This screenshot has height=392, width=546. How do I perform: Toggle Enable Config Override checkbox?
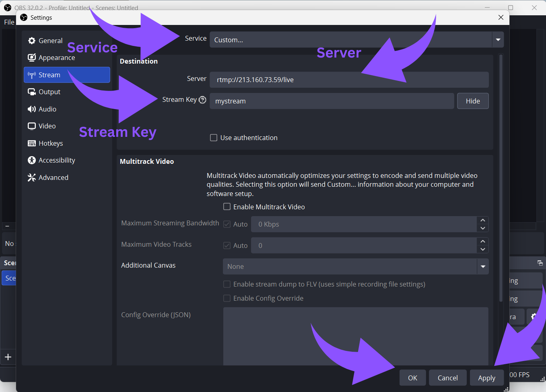coord(227,298)
